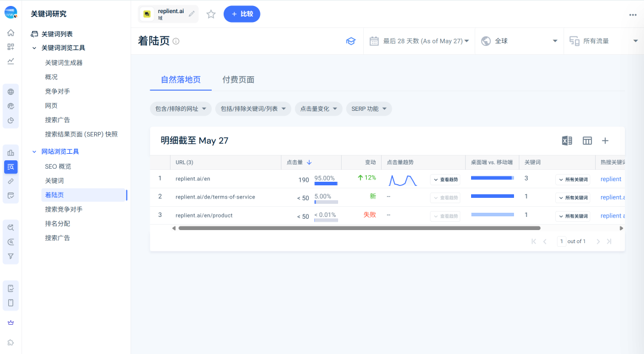Click the replient.ai/en URL cell
Viewport: 644px width, 354px height.
[x=193, y=179]
